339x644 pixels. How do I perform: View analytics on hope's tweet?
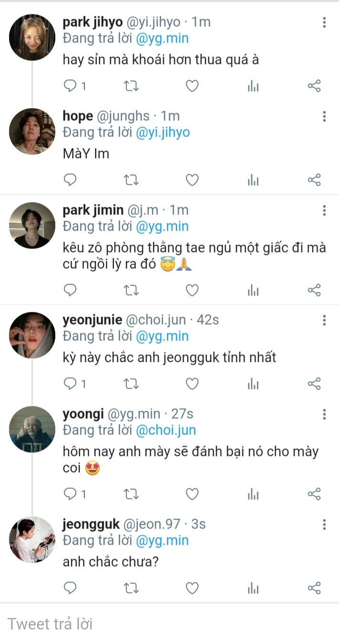coord(253,180)
